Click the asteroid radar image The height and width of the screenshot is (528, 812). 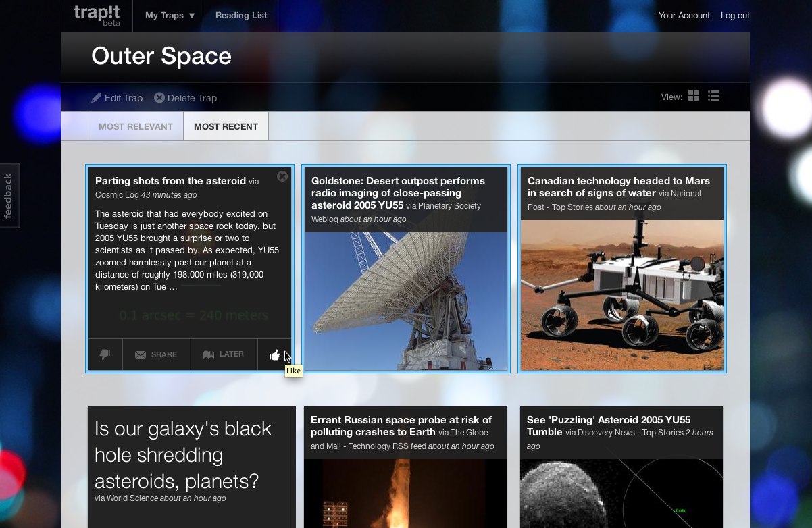621,494
